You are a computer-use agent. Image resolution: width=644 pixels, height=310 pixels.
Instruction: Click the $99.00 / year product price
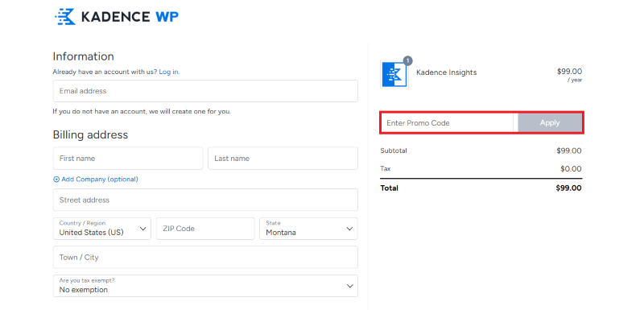tap(569, 75)
